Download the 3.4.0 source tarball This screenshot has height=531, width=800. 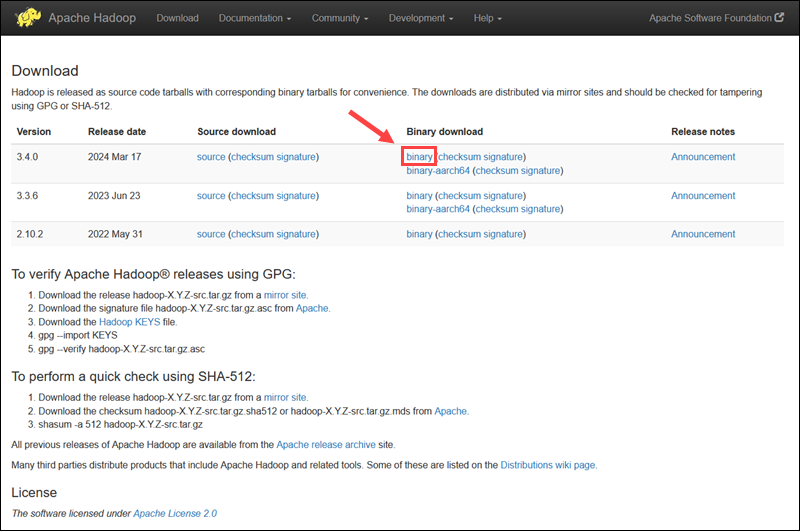pyautogui.click(x=211, y=157)
